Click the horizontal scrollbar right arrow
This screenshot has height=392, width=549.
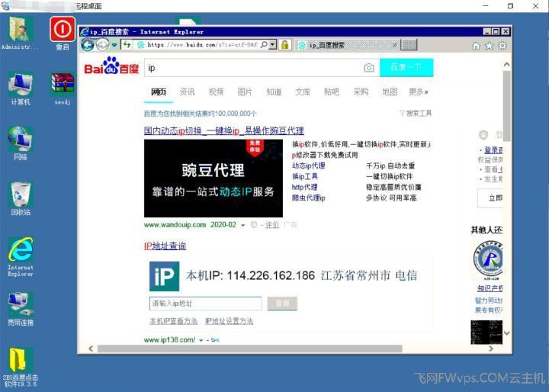coord(491,349)
